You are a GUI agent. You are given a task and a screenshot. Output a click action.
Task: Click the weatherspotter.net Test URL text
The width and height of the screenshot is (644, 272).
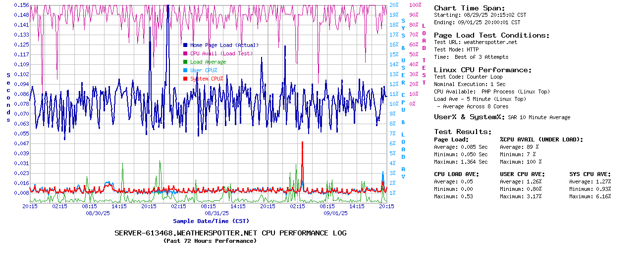tap(490, 42)
